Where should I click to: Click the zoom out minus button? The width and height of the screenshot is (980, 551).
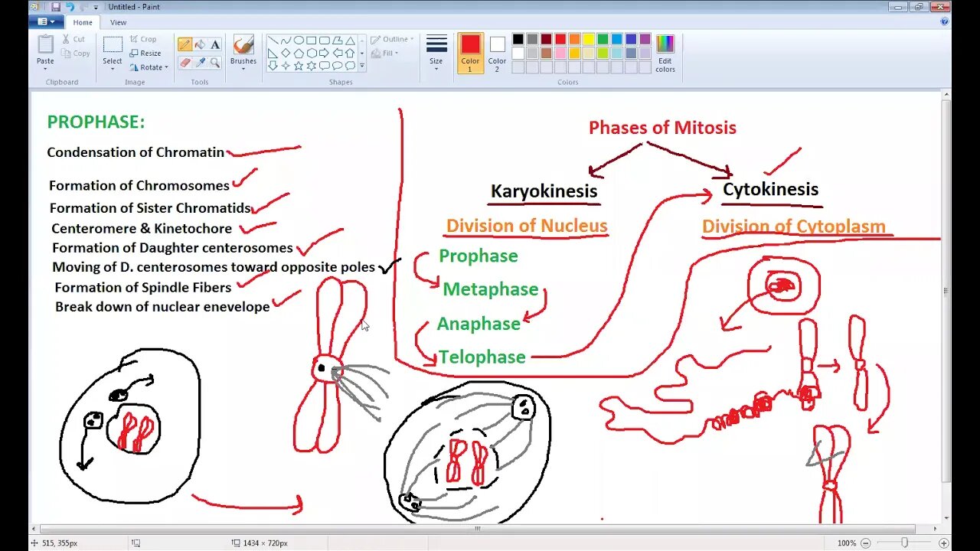pos(867,543)
